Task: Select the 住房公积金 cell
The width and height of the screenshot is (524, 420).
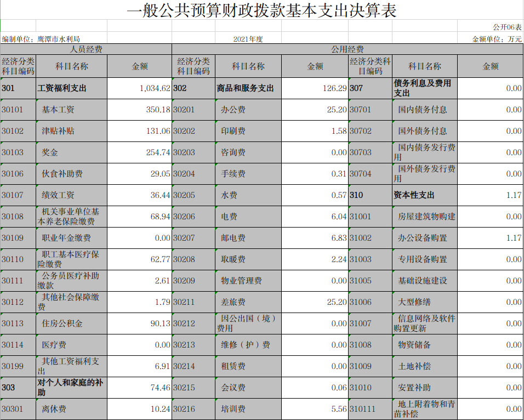Action: click(71, 323)
